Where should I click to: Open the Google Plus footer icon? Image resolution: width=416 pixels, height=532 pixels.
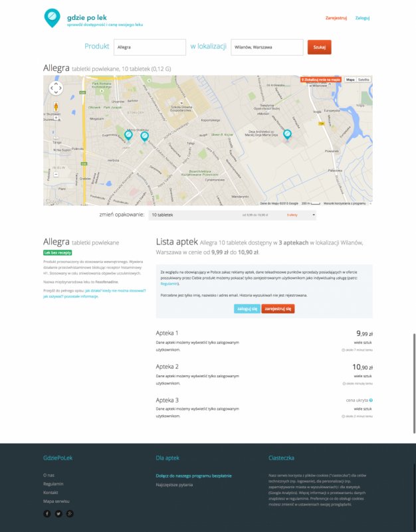click(x=70, y=513)
